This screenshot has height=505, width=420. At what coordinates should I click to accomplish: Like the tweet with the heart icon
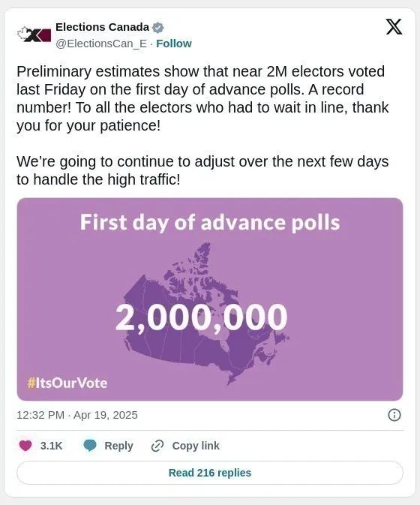tap(25, 446)
